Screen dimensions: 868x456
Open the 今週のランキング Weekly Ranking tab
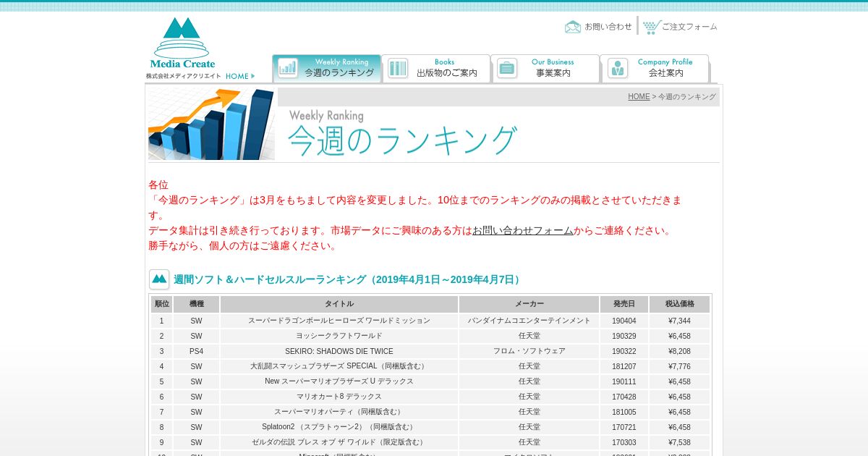click(327, 69)
